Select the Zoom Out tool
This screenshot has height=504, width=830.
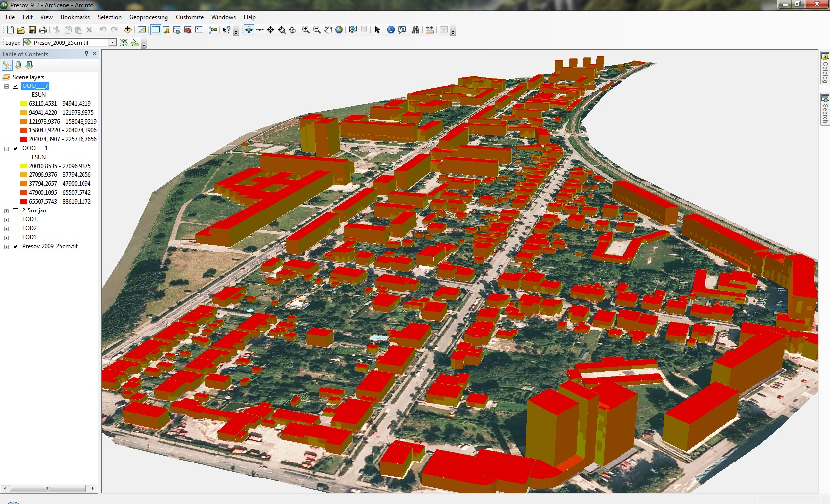click(317, 30)
